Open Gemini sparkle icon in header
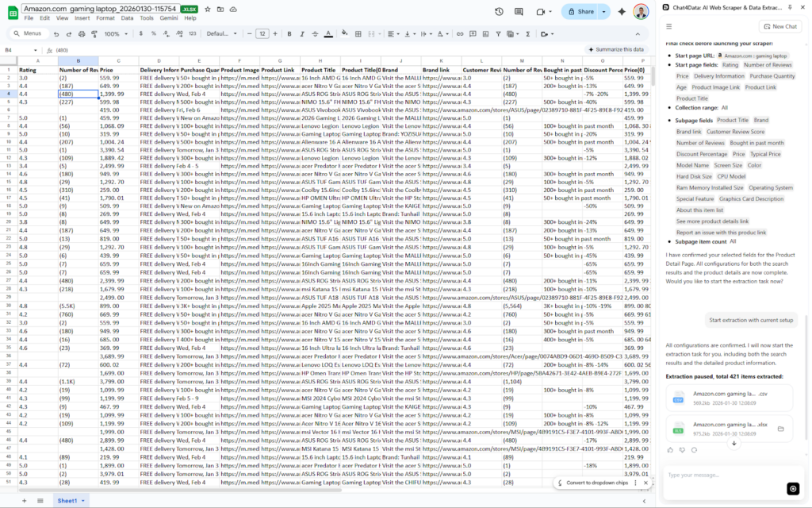 coord(622,11)
